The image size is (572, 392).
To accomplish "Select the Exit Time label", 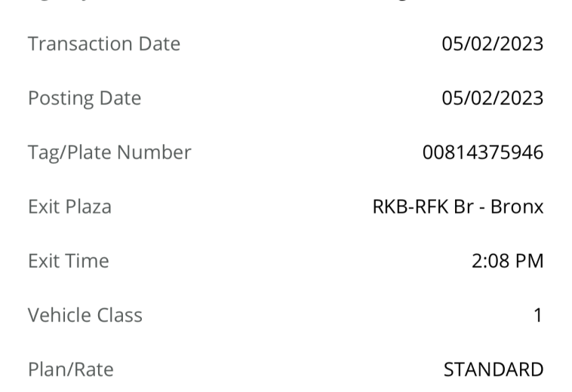I will coord(69,261).
